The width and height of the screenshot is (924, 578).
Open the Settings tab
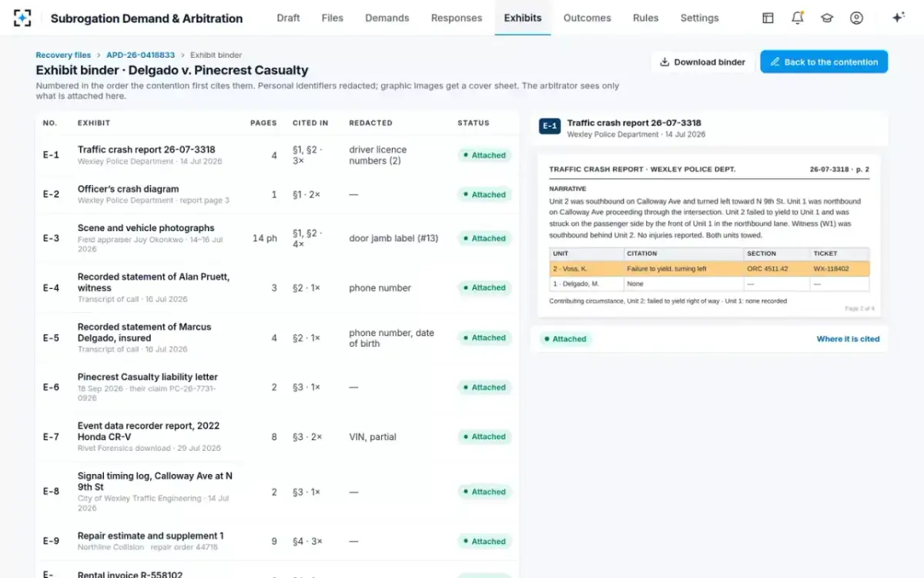point(699,18)
